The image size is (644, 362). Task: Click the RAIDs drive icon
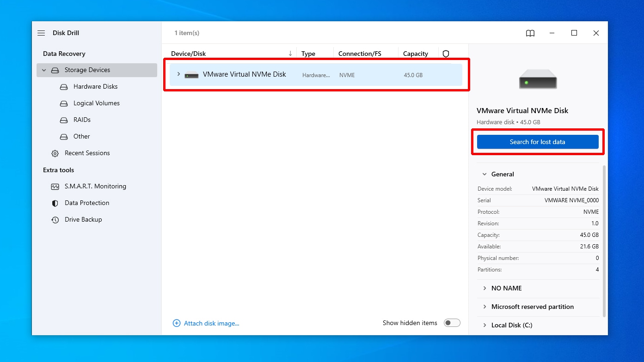coord(64,120)
